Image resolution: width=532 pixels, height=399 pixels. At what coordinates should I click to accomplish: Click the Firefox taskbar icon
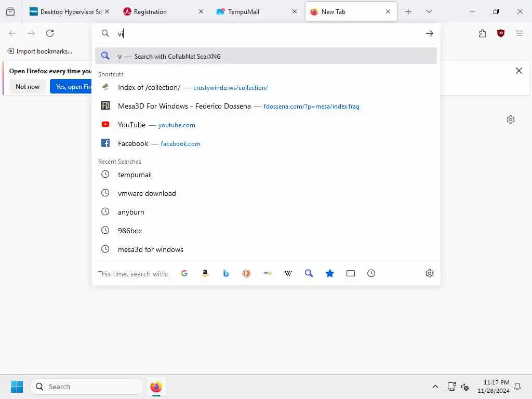click(156, 387)
